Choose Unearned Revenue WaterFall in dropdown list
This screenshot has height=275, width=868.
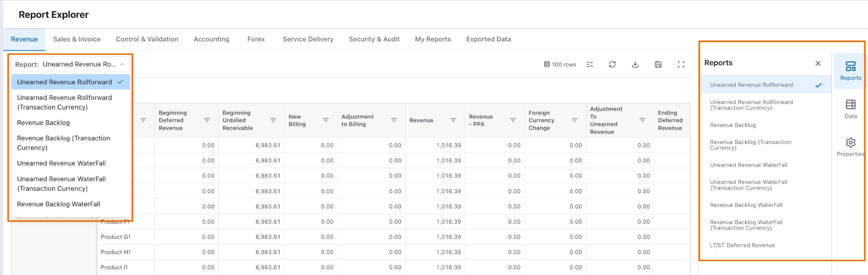coord(70,163)
